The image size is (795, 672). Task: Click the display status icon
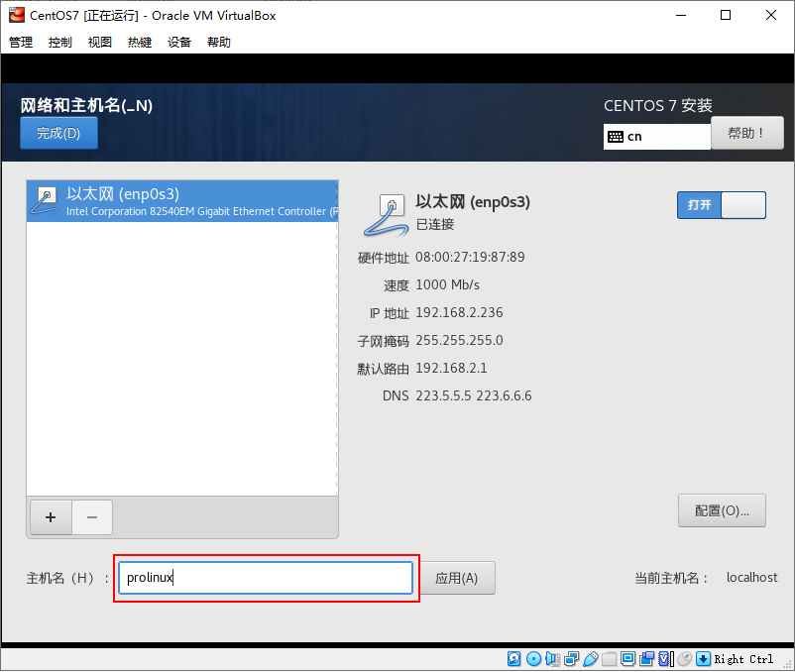point(627,659)
